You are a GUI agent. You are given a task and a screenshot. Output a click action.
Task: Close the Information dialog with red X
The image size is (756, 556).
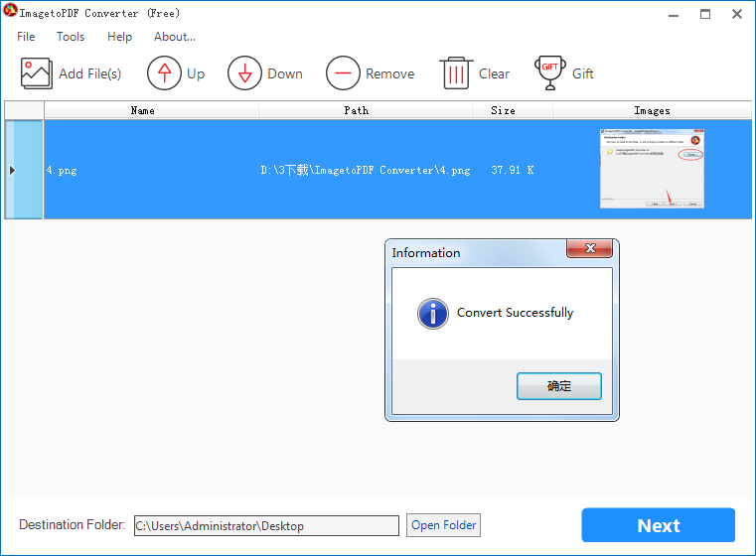[x=590, y=248]
